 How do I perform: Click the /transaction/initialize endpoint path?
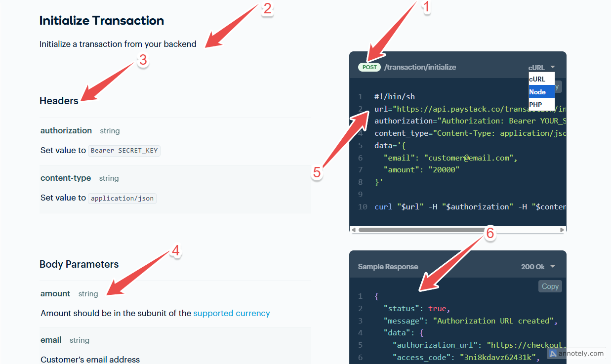click(420, 67)
